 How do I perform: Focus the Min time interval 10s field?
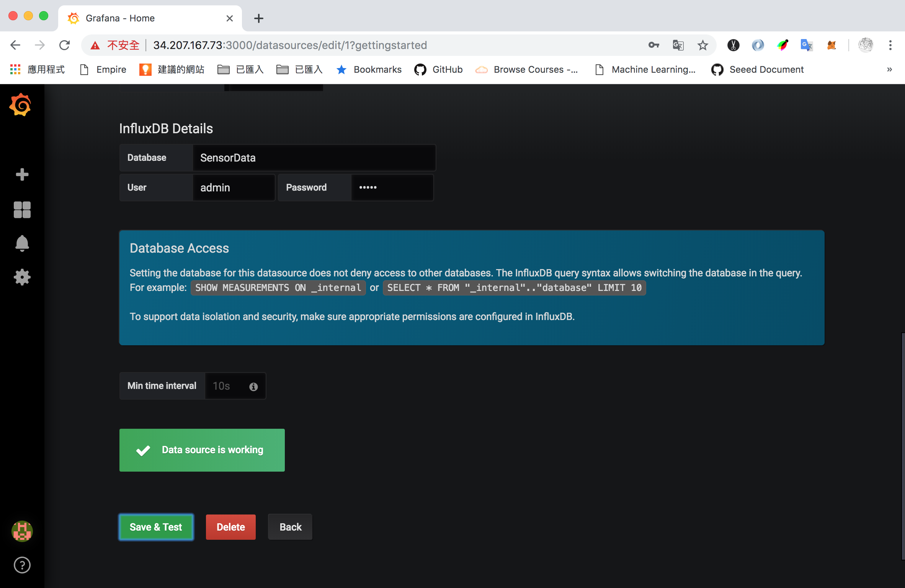click(235, 386)
